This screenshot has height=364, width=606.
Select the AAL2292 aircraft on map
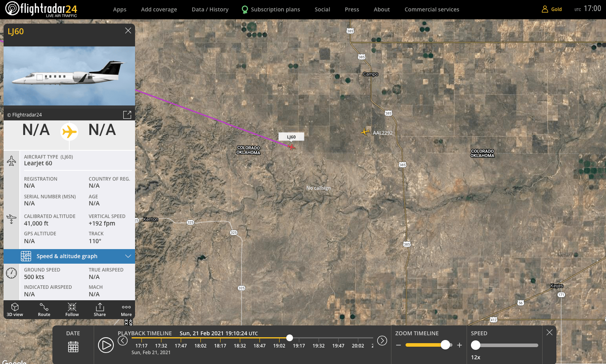pos(365,132)
